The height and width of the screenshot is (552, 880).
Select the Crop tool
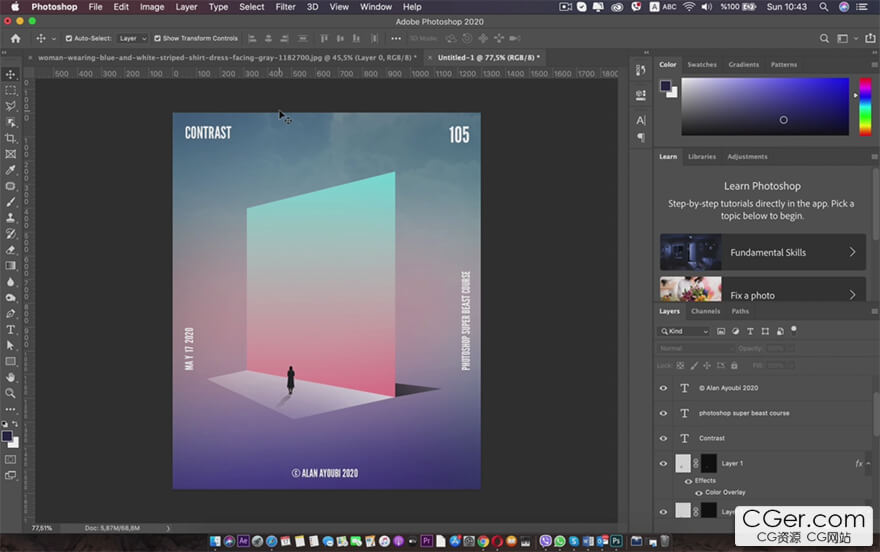[x=11, y=138]
